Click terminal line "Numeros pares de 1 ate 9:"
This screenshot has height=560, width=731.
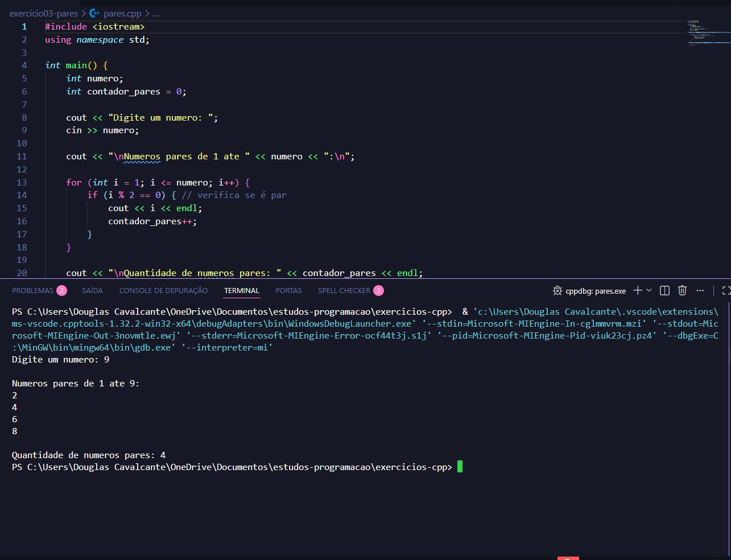tap(76, 384)
